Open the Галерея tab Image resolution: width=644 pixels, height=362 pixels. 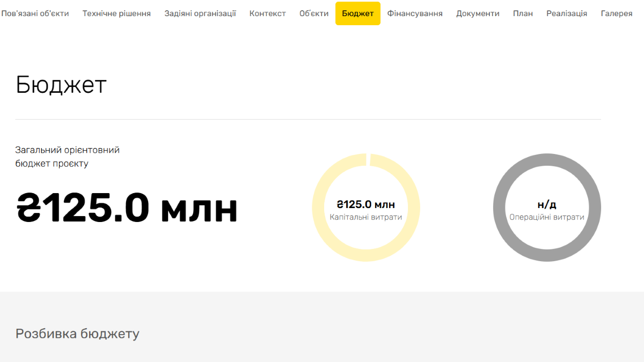click(617, 13)
